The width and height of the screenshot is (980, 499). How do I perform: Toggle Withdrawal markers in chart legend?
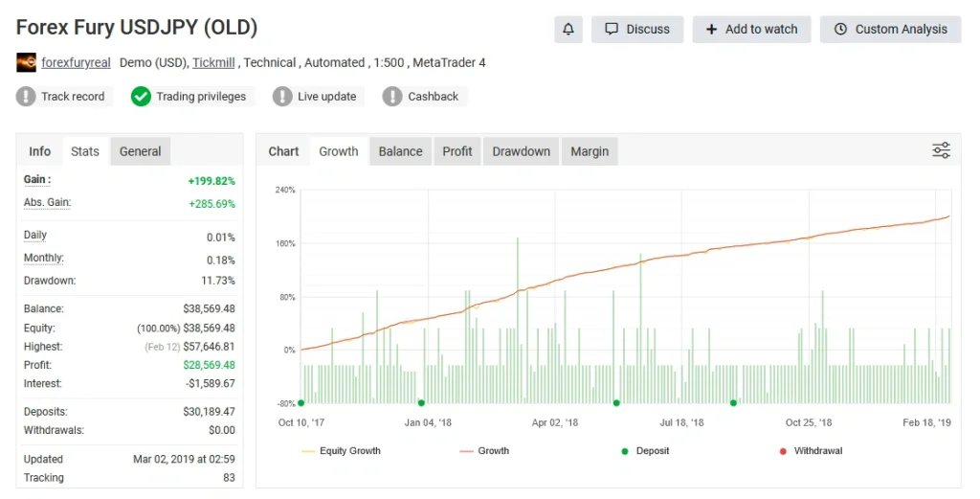(812, 451)
